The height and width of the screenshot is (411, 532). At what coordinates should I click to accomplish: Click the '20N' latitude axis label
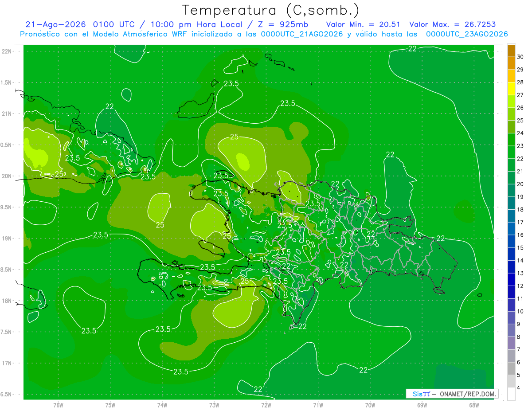pyautogui.click(x=7, y=176)
